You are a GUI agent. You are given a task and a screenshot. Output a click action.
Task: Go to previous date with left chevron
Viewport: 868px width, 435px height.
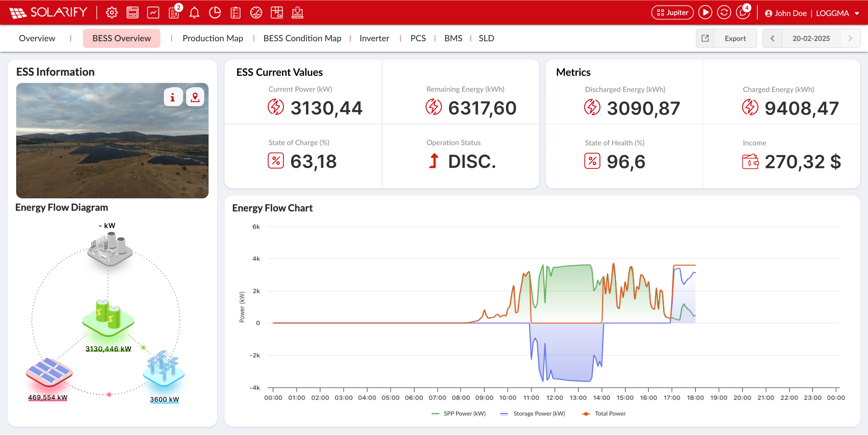point(772,38)
